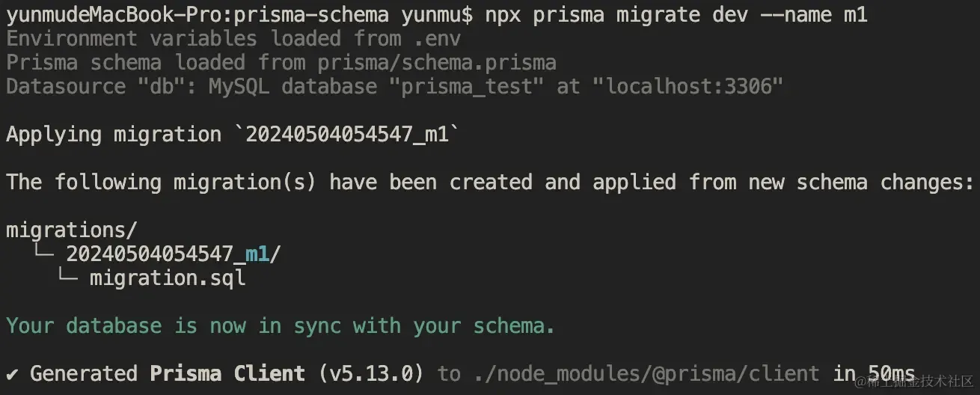980x395 pixels.
Task: Click the "prisma_test" database name
Action: [473, 87]
